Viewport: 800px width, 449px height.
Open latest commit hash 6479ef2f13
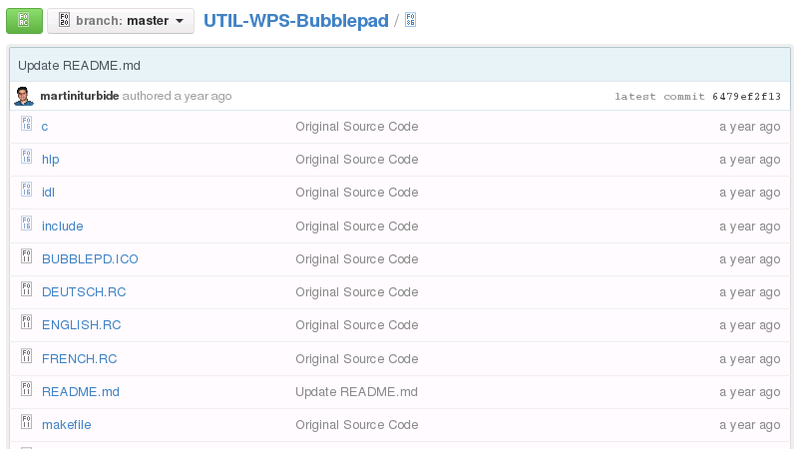pyautogui.click(x=746, y=96)
